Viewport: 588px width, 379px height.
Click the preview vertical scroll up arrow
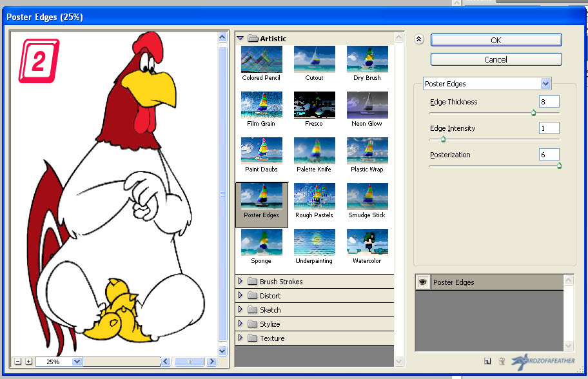(222, 37)
